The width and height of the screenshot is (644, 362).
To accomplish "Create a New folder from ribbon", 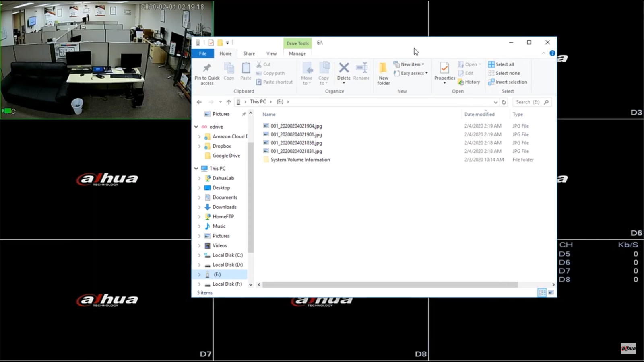I will pos(384,73).
